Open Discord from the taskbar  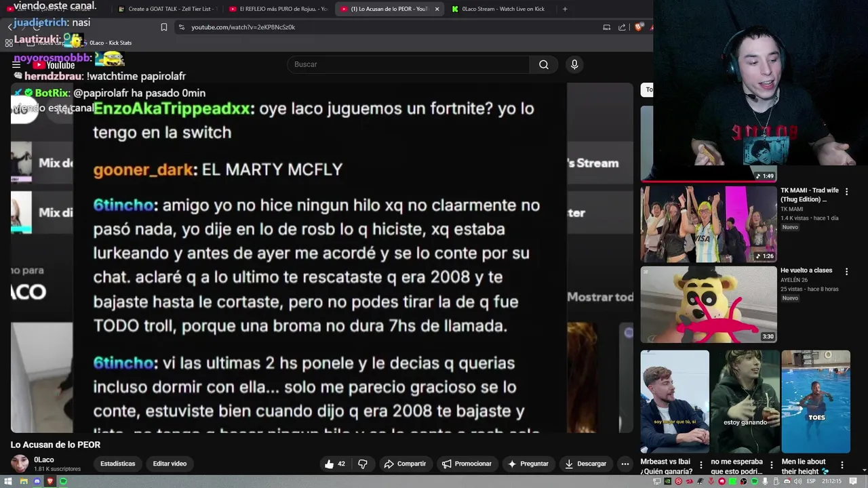tap(37, 481)
